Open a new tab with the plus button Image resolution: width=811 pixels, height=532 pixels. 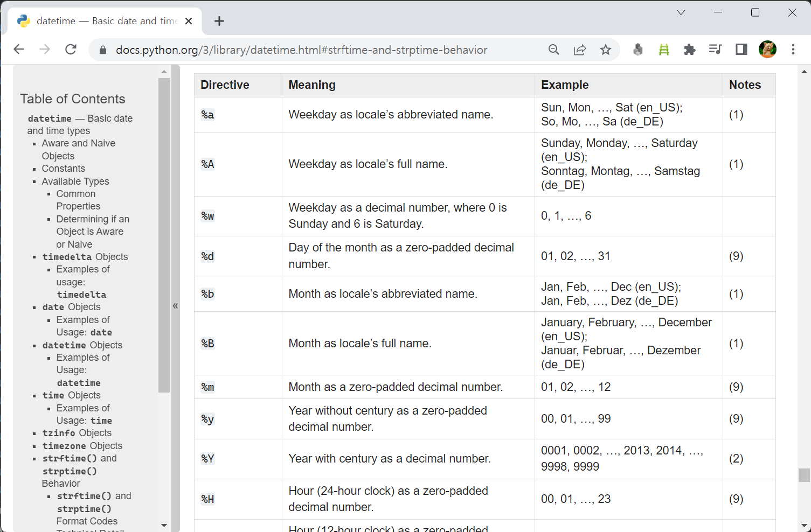(x=219, y=21)
